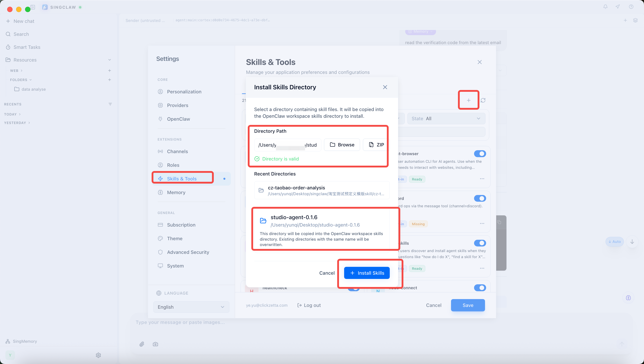Collapse the Resources section chevron
Image resolution: width=644 pixels, height=364 pixels.
pos(110,60)
